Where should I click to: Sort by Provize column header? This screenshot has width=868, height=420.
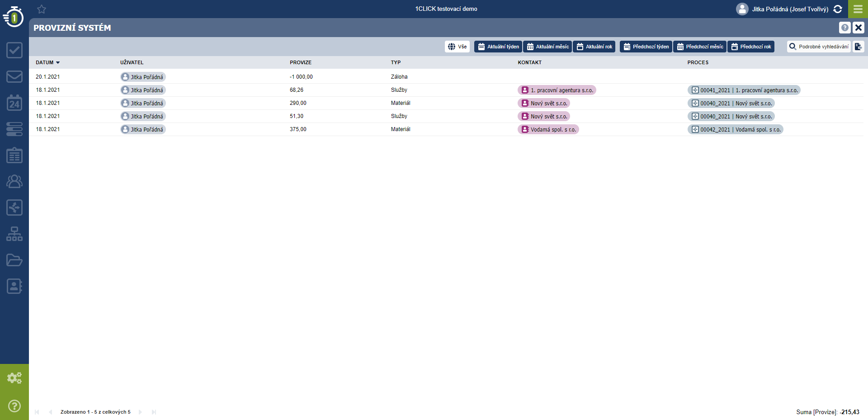[301, 62]
